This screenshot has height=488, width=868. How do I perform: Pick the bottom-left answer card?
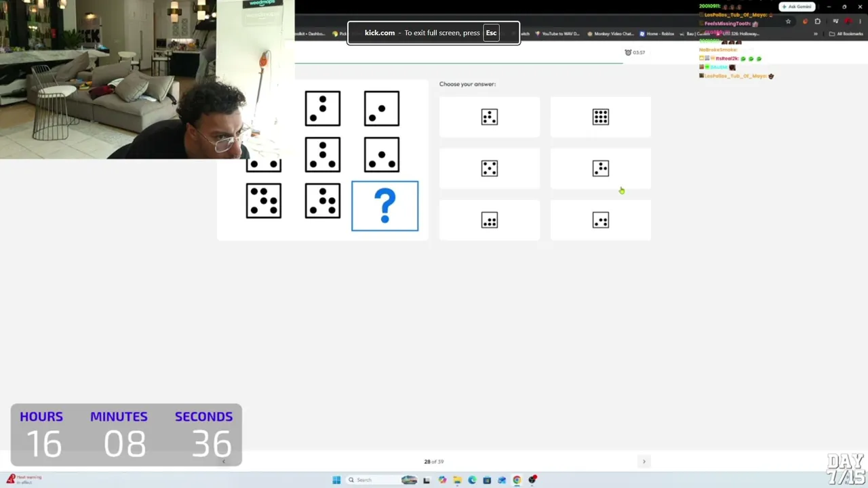(x=490, y=220)
